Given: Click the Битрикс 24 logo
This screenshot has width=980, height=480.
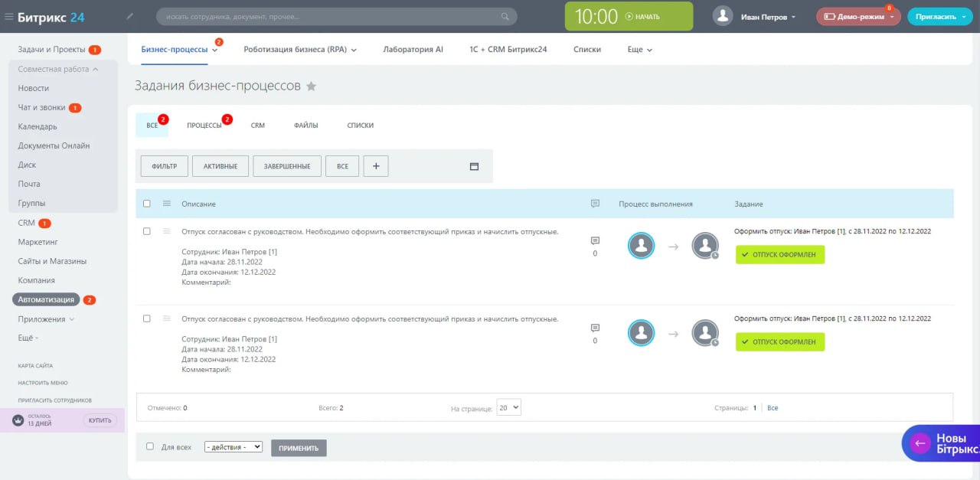Looking at the screenshot, I should [51, 17].
